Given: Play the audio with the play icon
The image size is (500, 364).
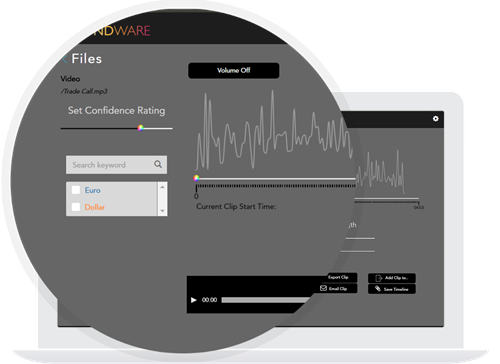Looking at the screenshot, I should point(193,300).
